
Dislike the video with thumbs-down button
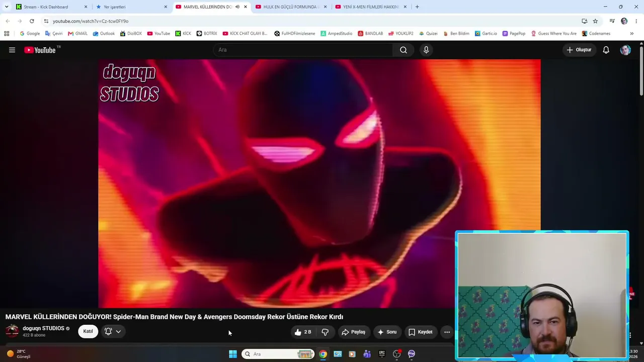[x=325, y=332]
